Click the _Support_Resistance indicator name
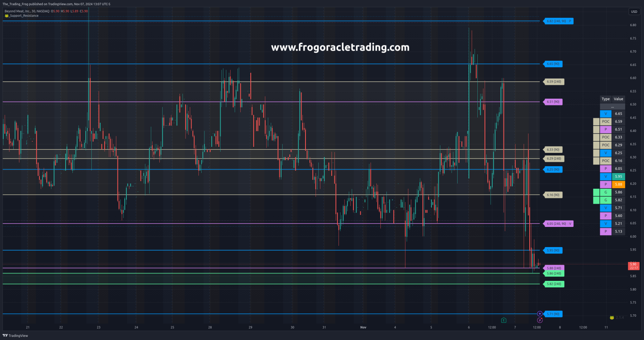This screenshot has height=340, width=644. (x=24, y=16)
